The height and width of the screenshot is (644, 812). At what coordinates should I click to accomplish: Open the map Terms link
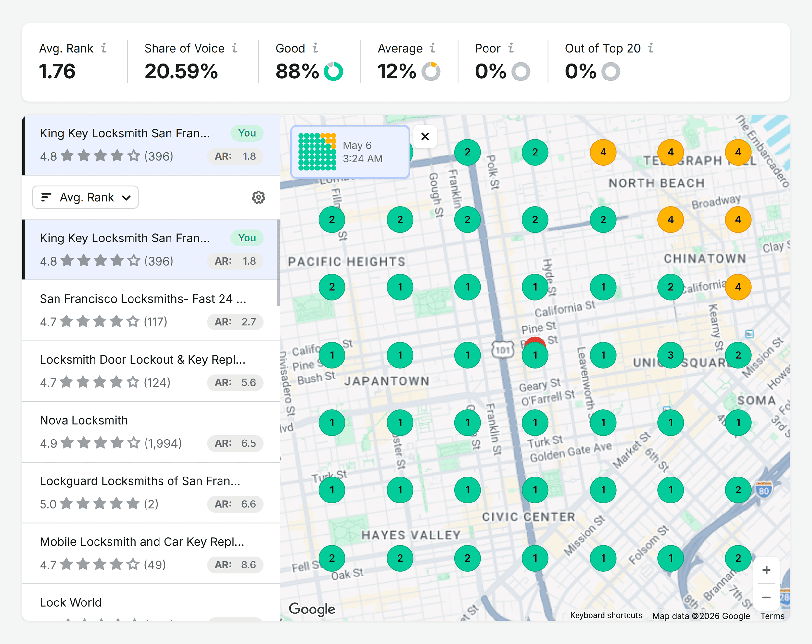772,616
